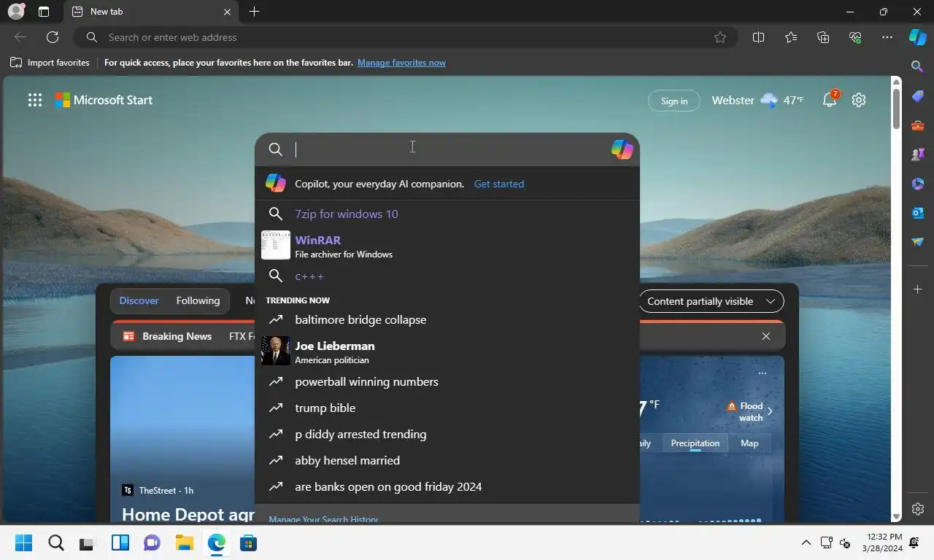
Task: Switch weather card to Precipitation tab
Action: pos(695,443)
